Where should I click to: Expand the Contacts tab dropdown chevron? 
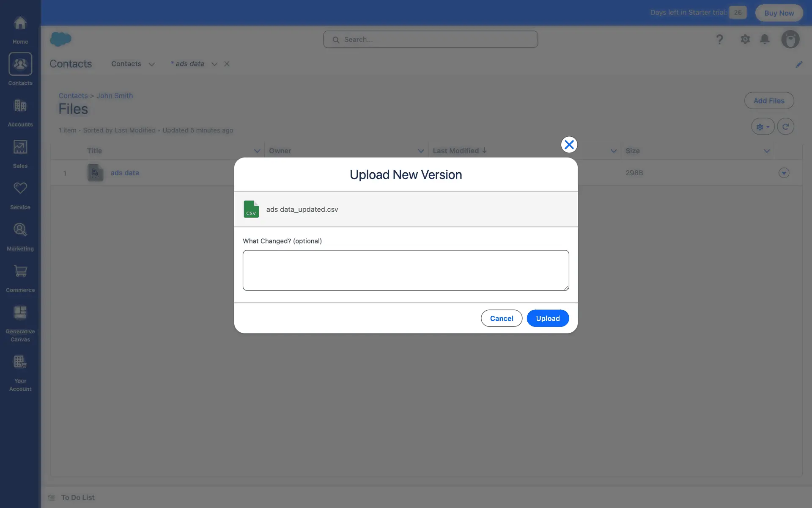click(x=152, y=64)
